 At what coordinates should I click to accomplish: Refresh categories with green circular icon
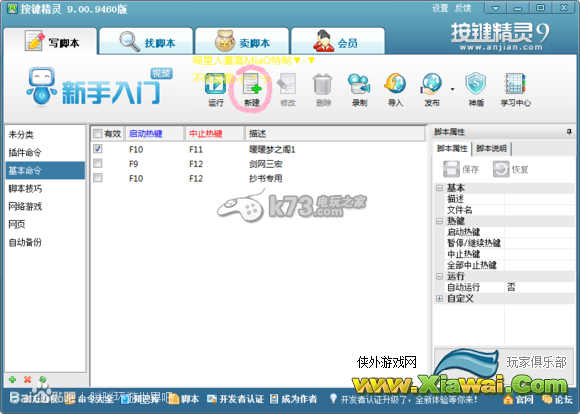point(43,380)
